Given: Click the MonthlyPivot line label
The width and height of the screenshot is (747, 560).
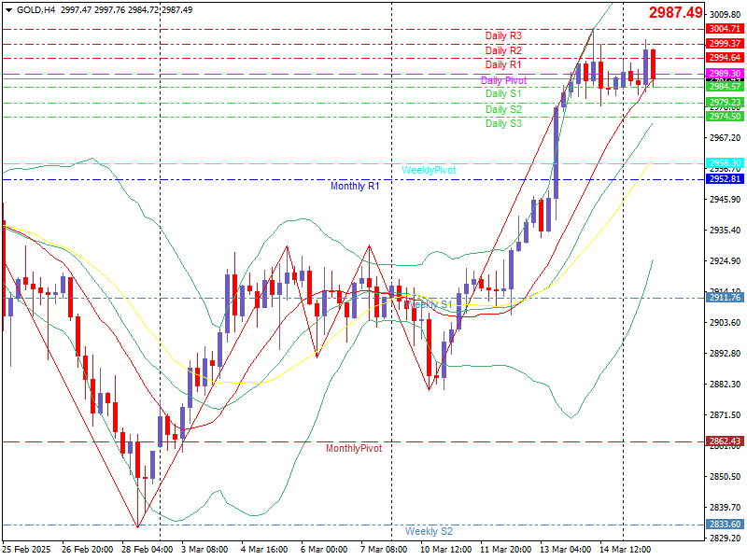Looking at the screenshot, I should [354, 448].
